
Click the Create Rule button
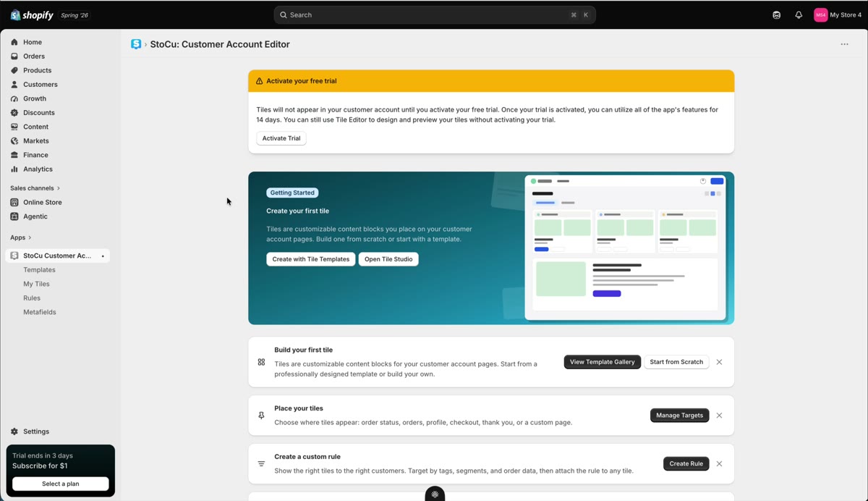pos(686,464)
